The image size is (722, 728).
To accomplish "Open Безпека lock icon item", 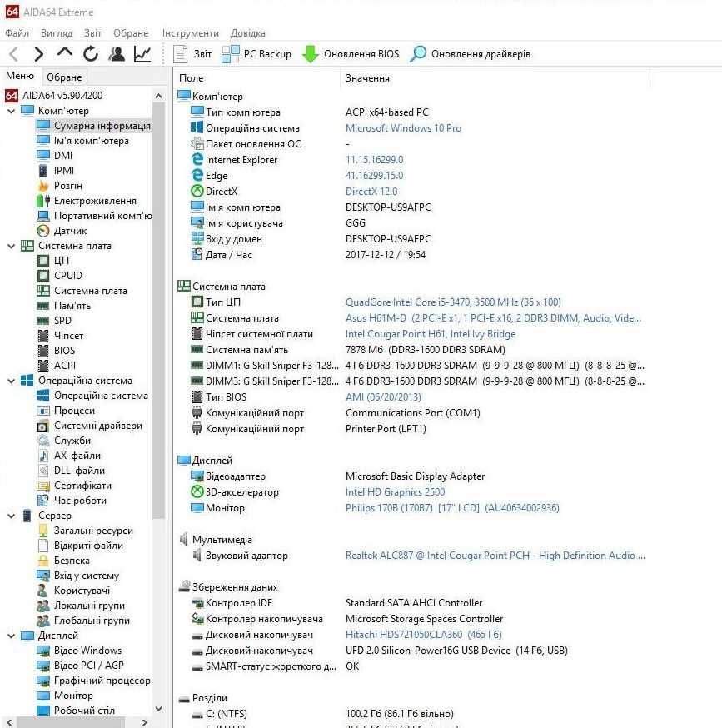I will pyautogui.click(x=63, y=561).
